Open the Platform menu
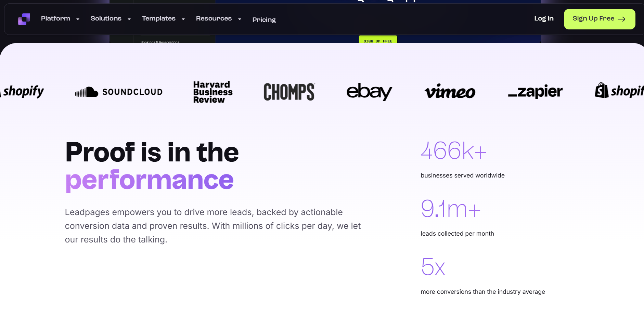This screenshot has height=329, width=644. tap(55, 18)
